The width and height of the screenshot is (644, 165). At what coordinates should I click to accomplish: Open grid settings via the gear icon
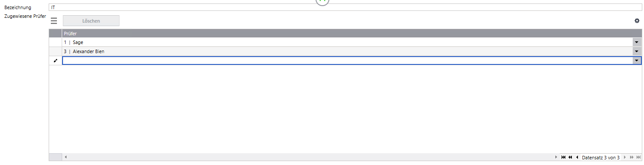(x=637, y=20)
